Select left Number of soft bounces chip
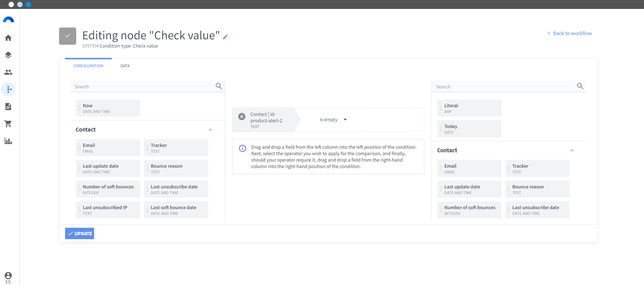Screen dimensions: 644x286 [108, 189]
